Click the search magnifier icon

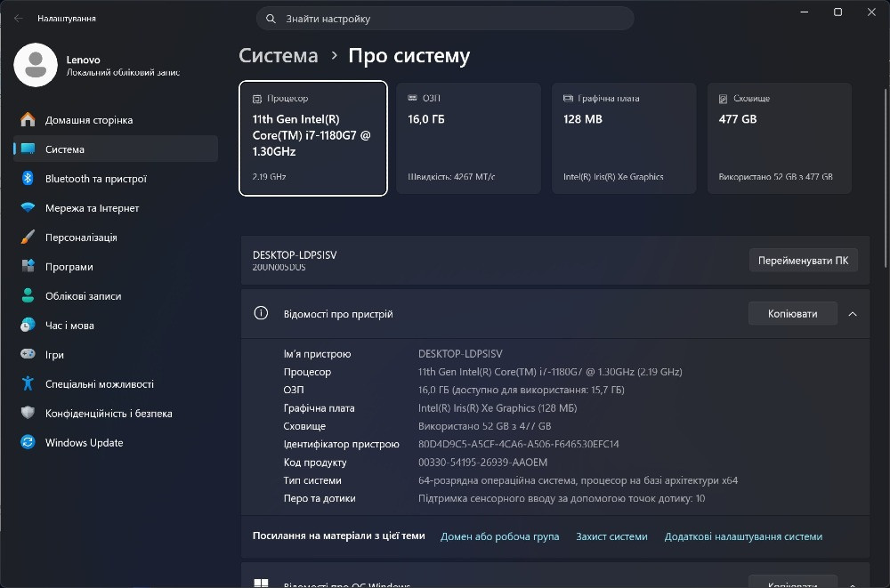click(271, 19)
